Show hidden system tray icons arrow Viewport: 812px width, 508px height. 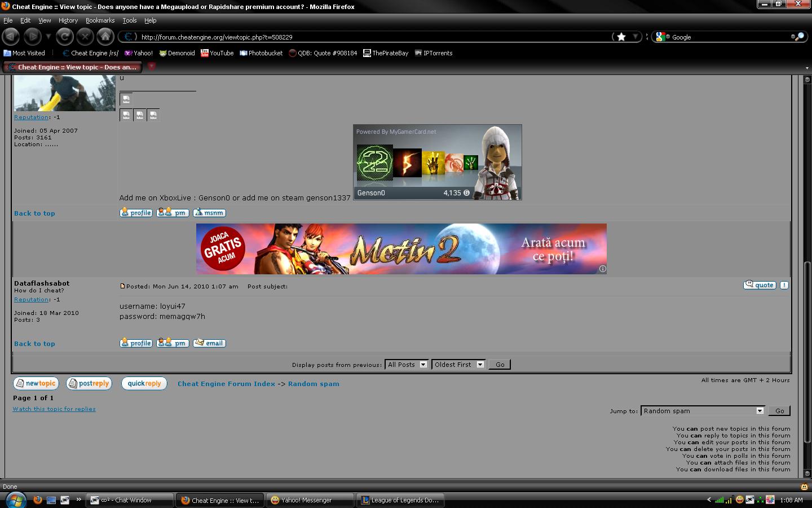[x=709, y=500]
